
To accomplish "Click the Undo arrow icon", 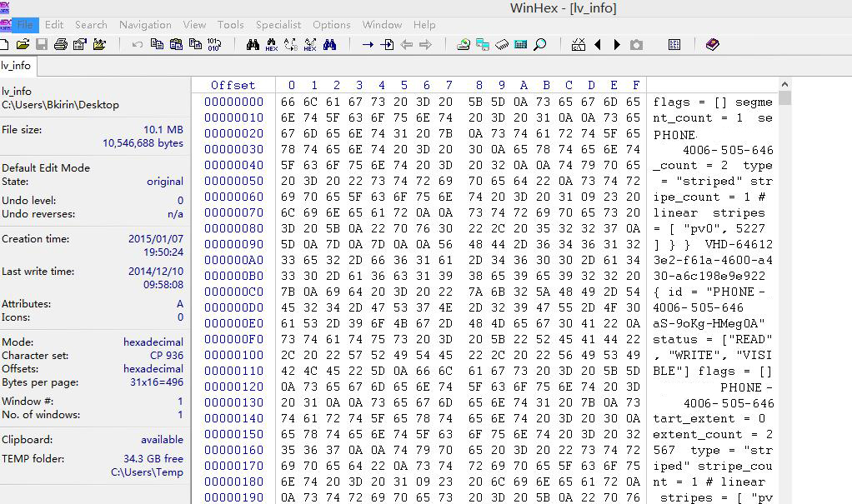I will pyautogui.click(x=137, y=44).
